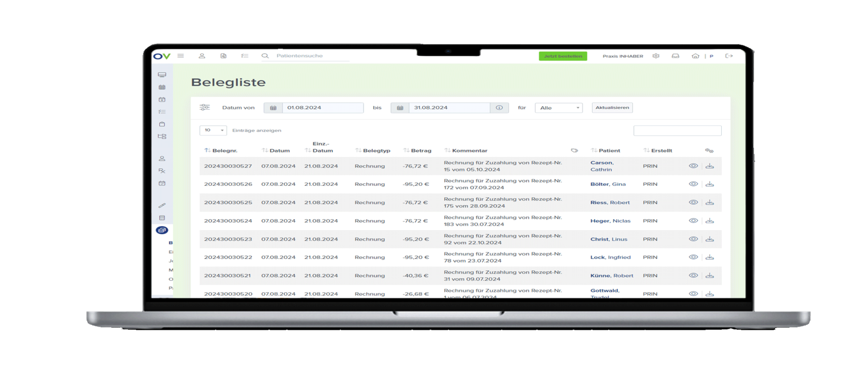Open patient link Carson, Cathrin
The image size is (868, 375).
pos(602,166)
